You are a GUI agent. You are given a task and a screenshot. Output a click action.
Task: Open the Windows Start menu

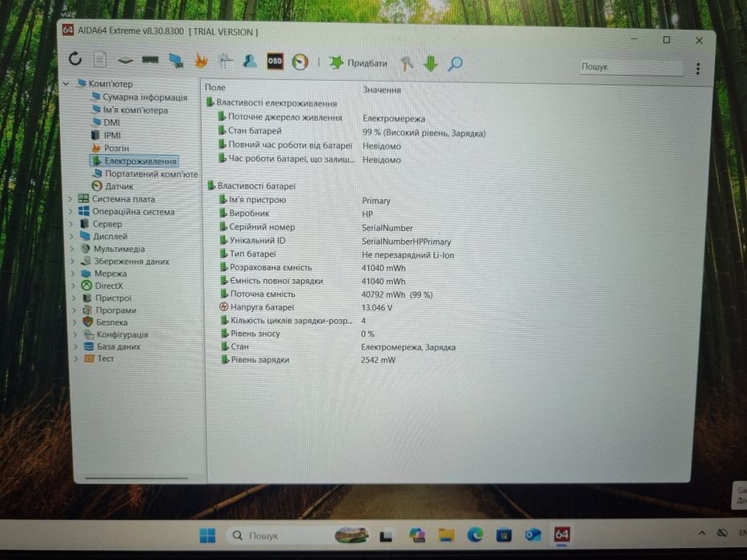click(207, 534)
